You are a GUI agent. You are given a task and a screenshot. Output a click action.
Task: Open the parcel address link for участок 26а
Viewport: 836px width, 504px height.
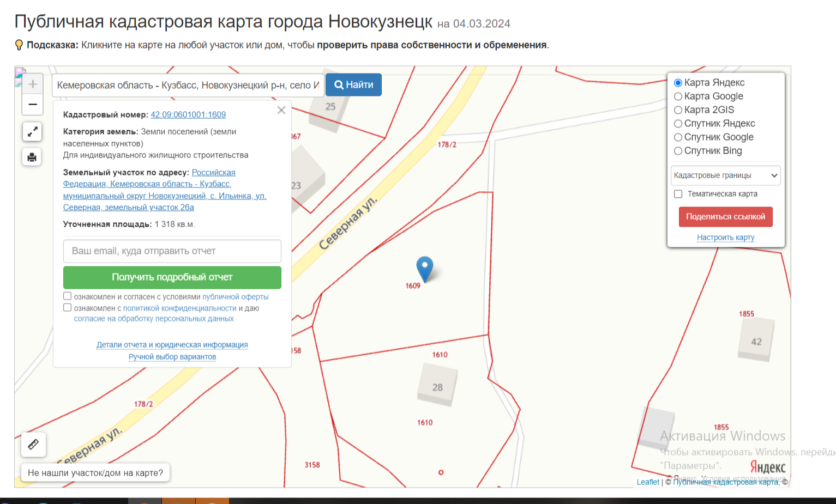click(x=165, y=190)
